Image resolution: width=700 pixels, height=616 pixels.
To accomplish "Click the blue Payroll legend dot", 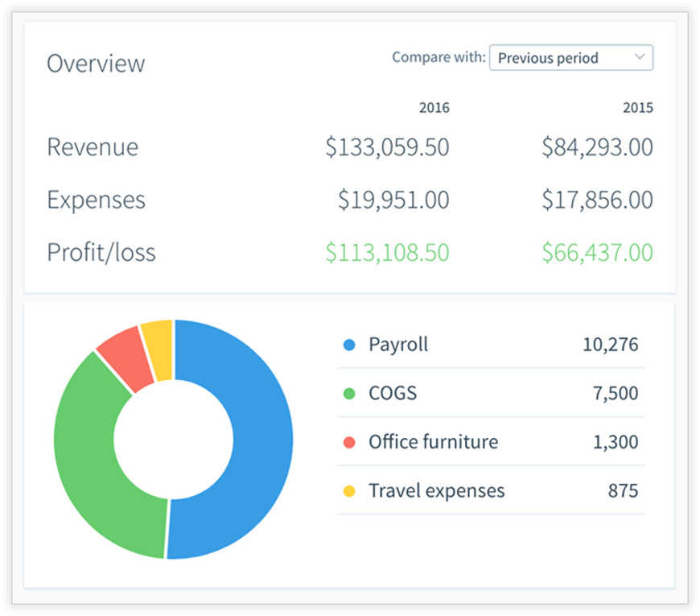I will click(349, 345).
